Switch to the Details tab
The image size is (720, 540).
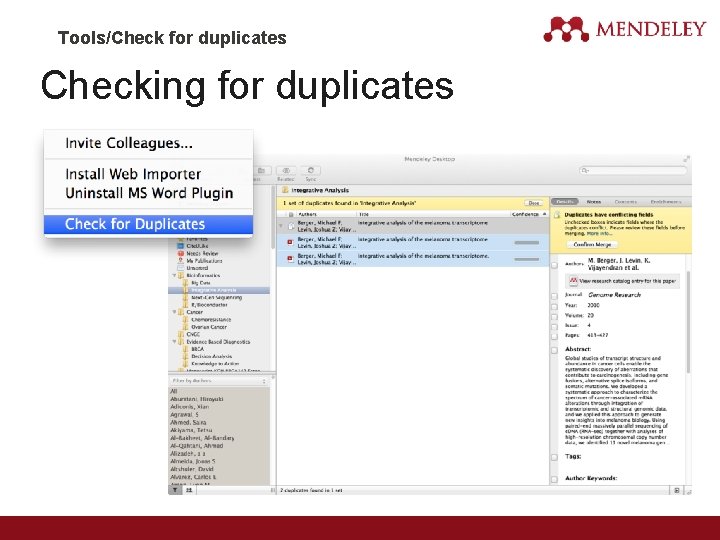coord(565,202)
